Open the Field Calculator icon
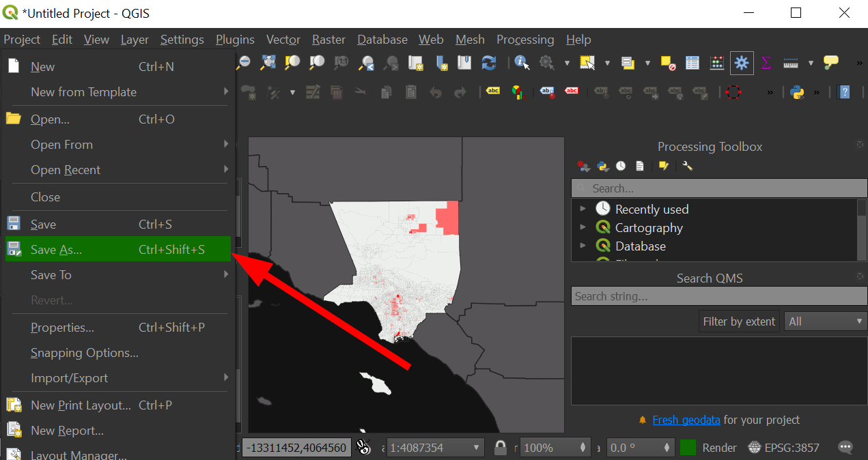 coord(716,63)
